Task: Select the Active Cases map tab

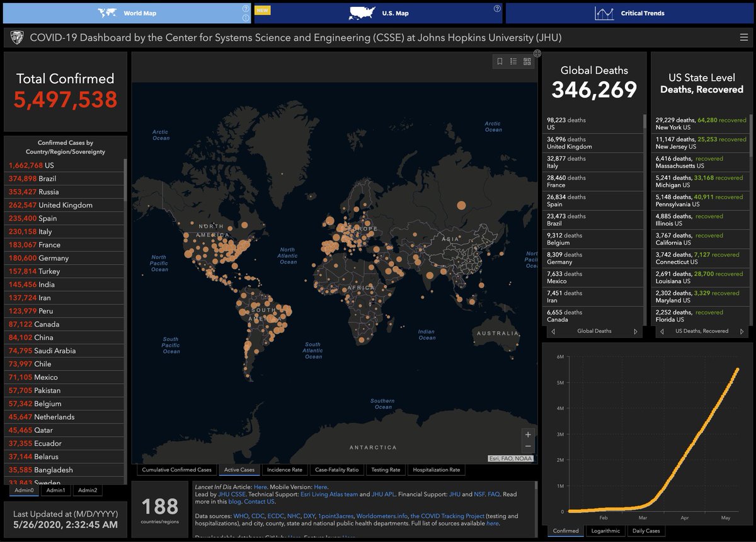Action: coord(239,470)
